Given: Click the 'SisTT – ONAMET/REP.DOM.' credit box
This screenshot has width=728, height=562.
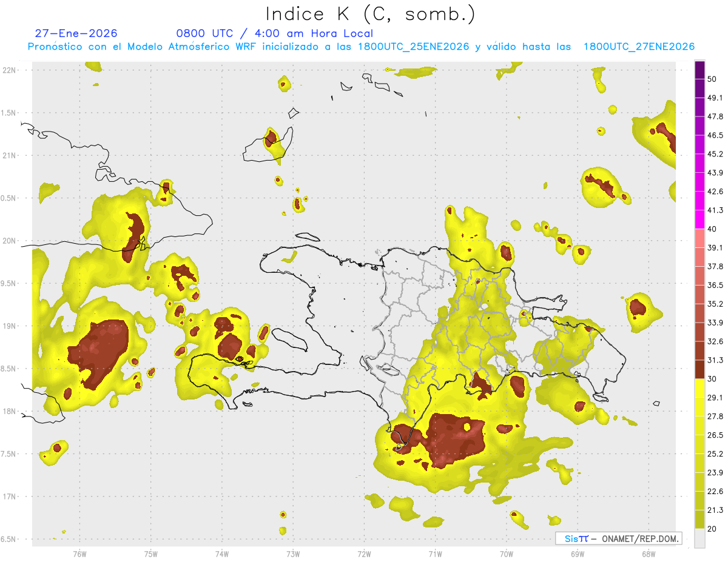Looking at the screenshot, I should click(x=618, y=538).
